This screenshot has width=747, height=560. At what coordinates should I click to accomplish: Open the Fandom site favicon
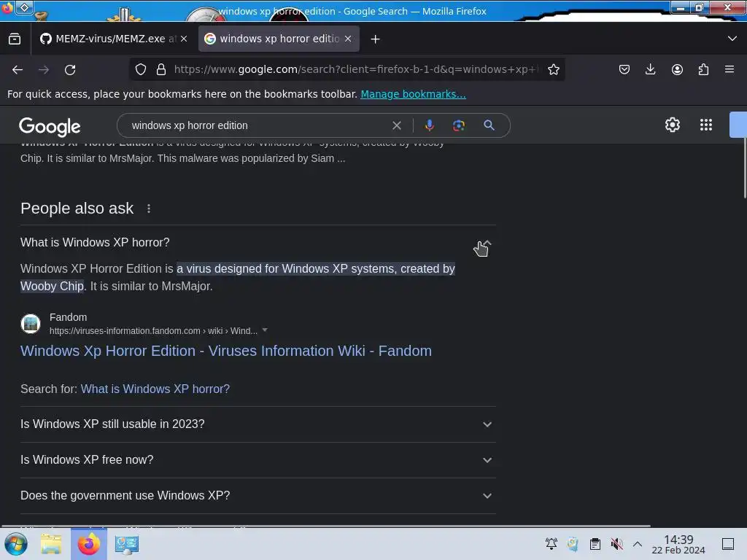click(x=31, y=324)
